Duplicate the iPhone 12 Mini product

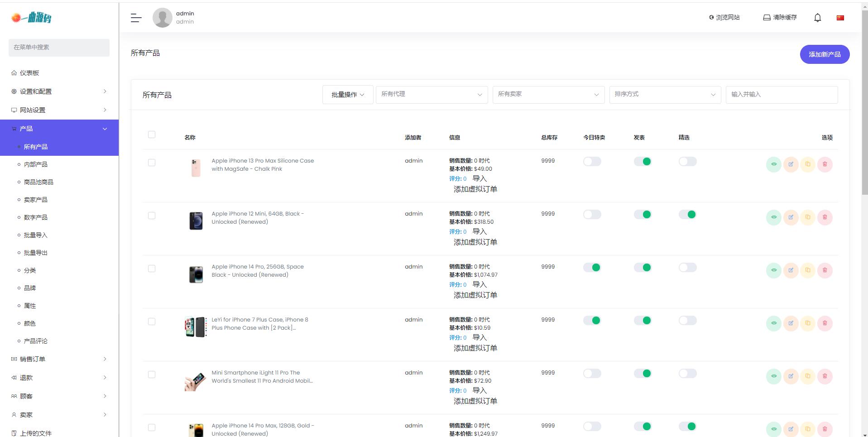point(808,217)
